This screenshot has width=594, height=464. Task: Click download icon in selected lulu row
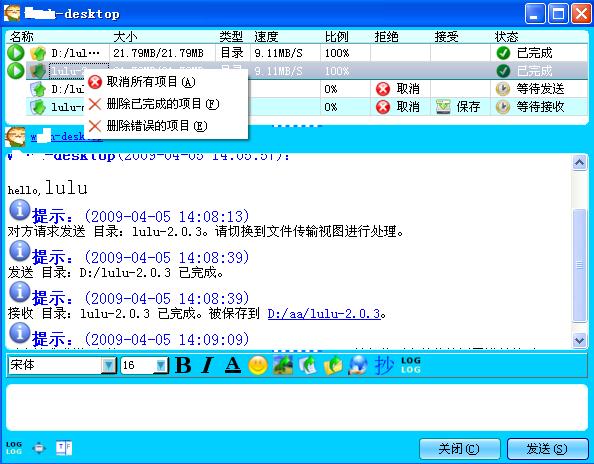[x=38, y=71]
